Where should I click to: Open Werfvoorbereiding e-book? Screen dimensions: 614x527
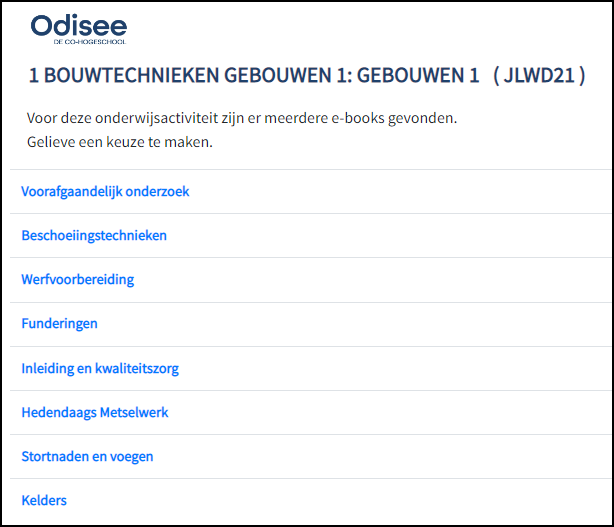tap(77, 280)
